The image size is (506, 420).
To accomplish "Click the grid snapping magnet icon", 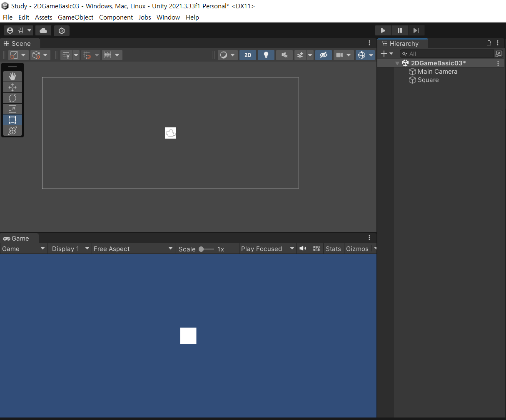I will (87, 55).
